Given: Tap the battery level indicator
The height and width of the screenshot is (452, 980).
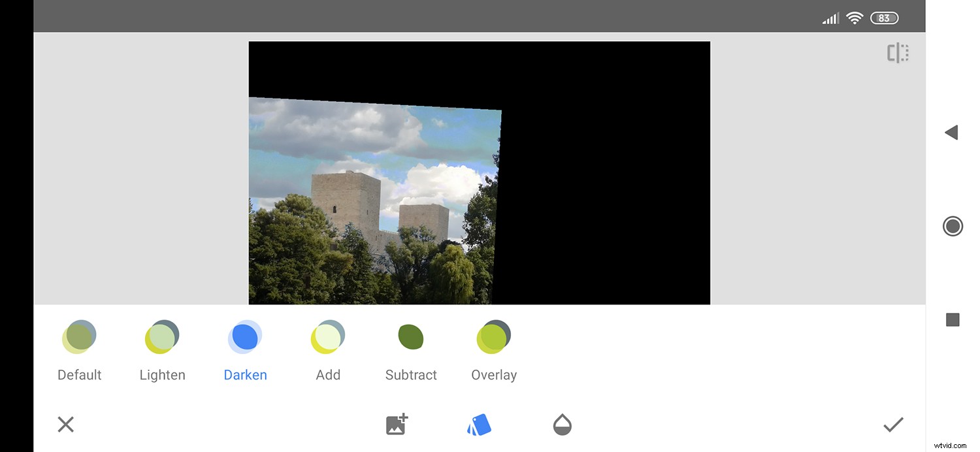Looking at the screenshot, I should coord(885,18).
